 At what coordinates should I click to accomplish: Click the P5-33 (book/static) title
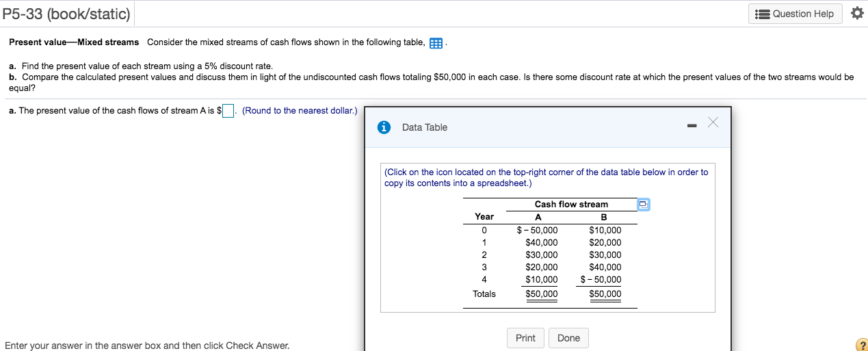(66, 14)
